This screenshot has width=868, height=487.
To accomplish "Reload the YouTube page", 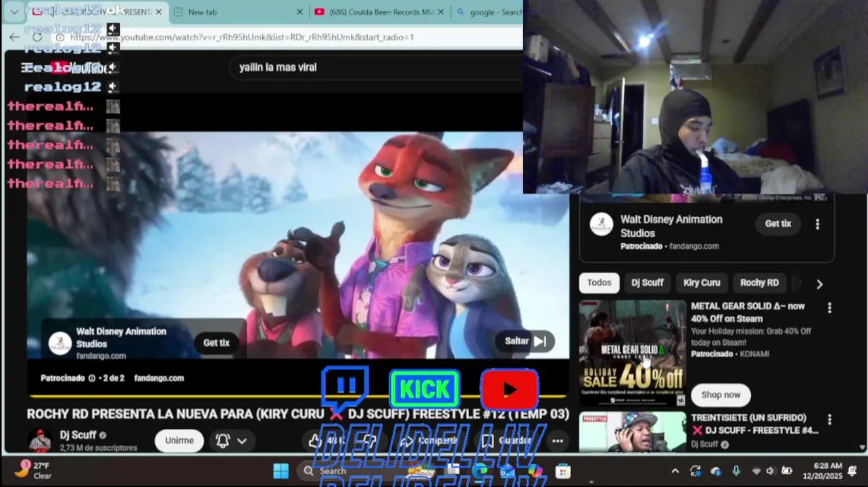I will 37,37.
